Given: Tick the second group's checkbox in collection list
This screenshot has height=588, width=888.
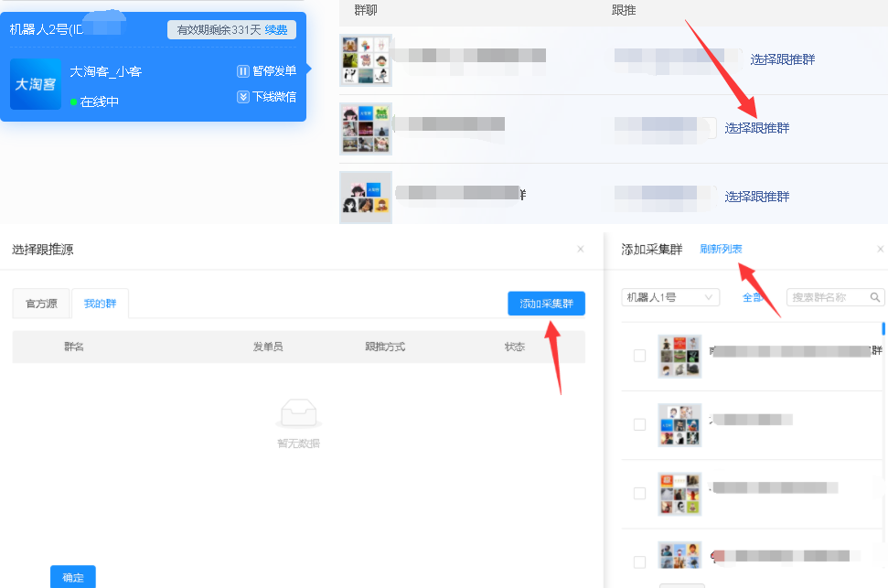Looking at the screenshot, I should tap(639, 424).
